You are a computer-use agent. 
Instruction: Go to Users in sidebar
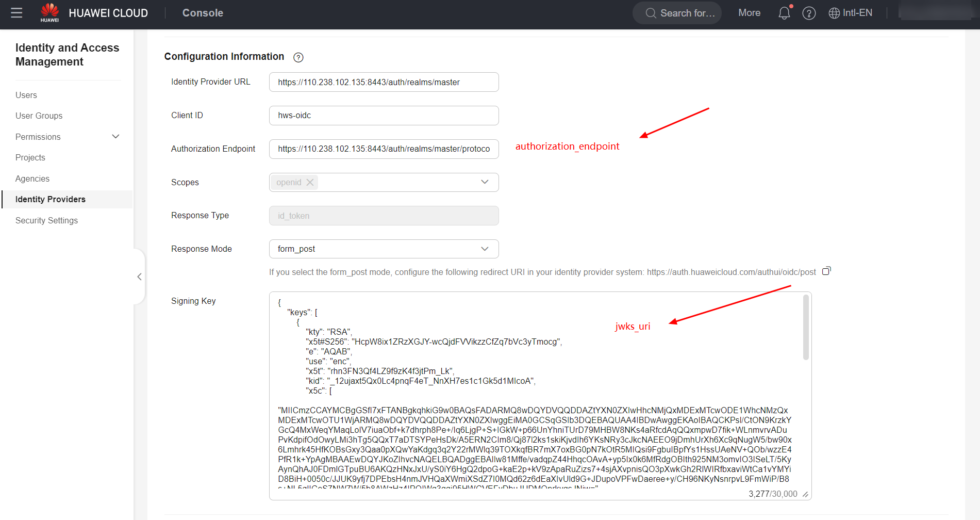pos(26,95)
